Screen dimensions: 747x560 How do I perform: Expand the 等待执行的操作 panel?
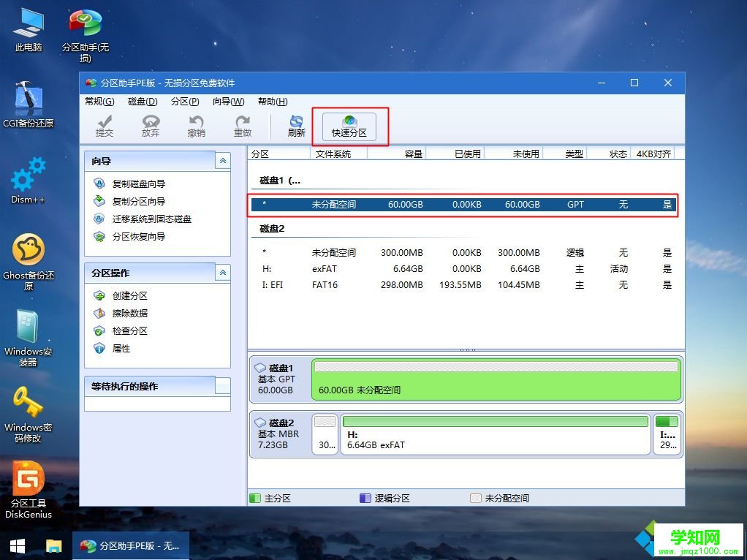coord(222,386)
